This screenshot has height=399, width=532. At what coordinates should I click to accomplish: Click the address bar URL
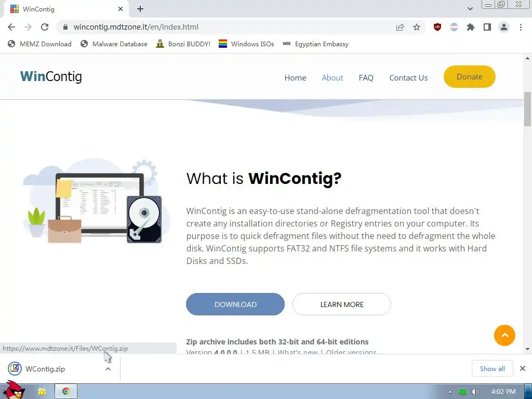[x=136, y=27]
